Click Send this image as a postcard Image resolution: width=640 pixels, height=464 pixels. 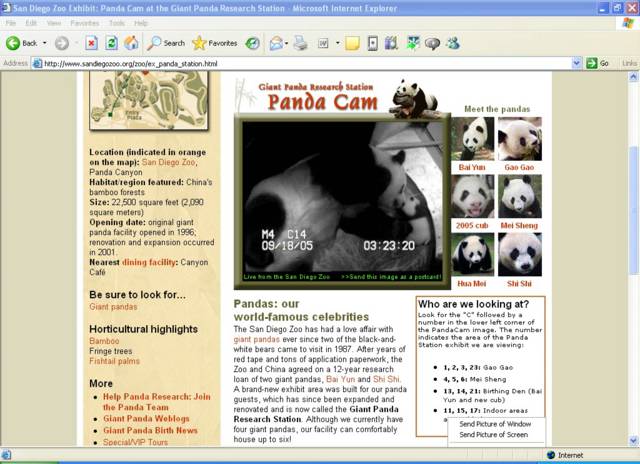coord(391,277)
